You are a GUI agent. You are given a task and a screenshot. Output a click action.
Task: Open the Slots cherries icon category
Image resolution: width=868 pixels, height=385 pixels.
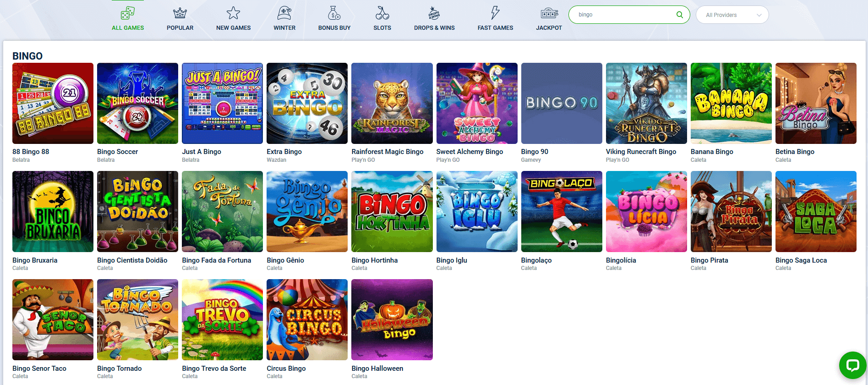(x=382, y=13)
